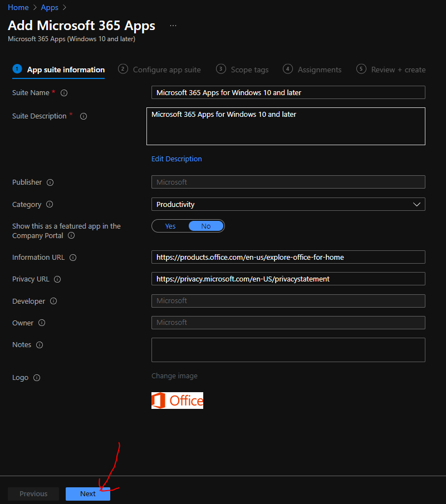The width and height of the screenshot is (446, 504).
Task: Click the Suite Name info icon
Action: click(x=64, y=93)
